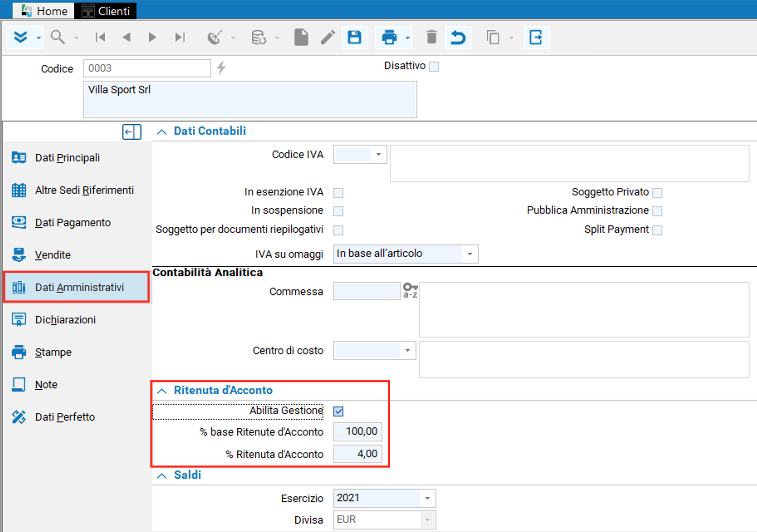This screenshot has height=532, width=757.
Task: Open the Codice IVA dropdown
Action: (x=378, y=154)
